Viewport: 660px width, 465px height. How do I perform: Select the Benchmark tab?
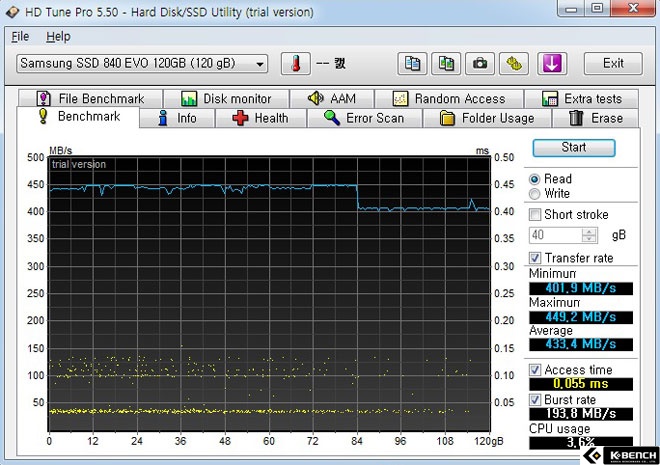78,117
